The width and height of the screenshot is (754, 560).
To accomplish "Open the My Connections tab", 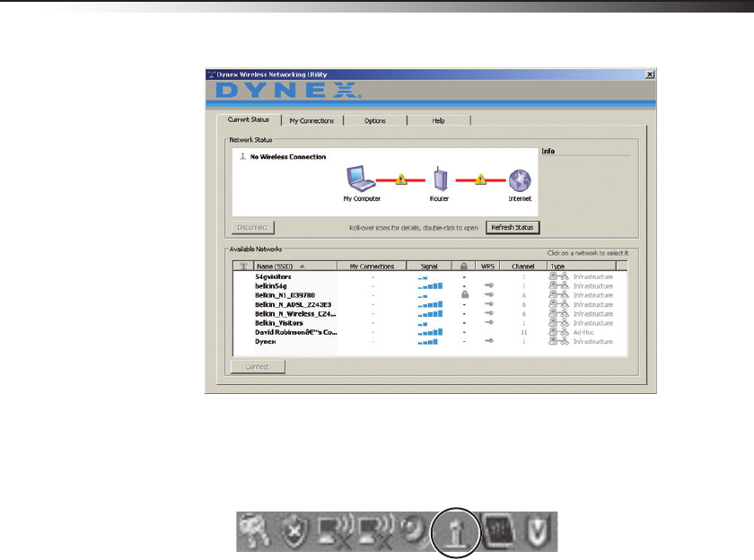I will coord(311,120).
